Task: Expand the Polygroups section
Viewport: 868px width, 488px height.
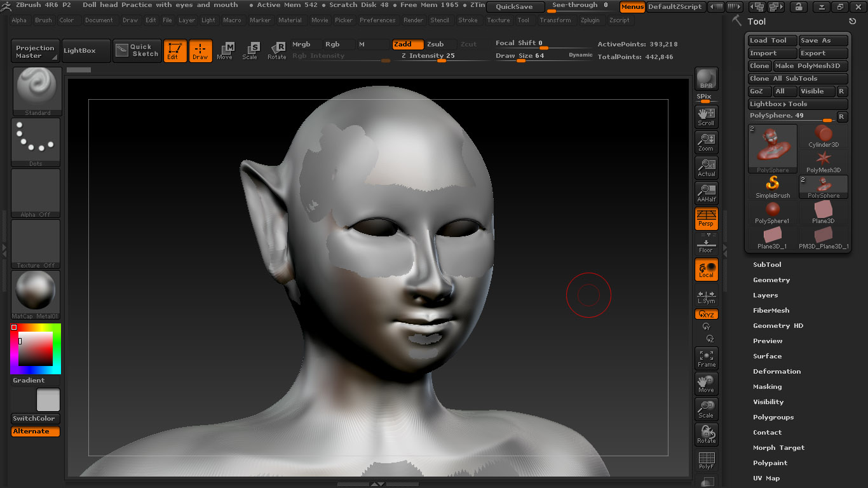Action: (x=773, y=417)
